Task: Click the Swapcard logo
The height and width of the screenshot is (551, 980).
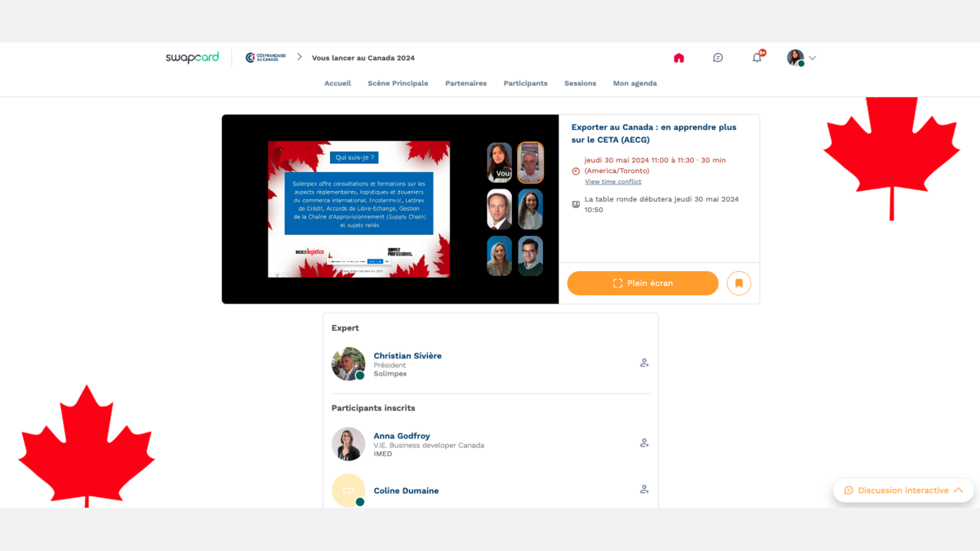Action: [x=192, y=58]
